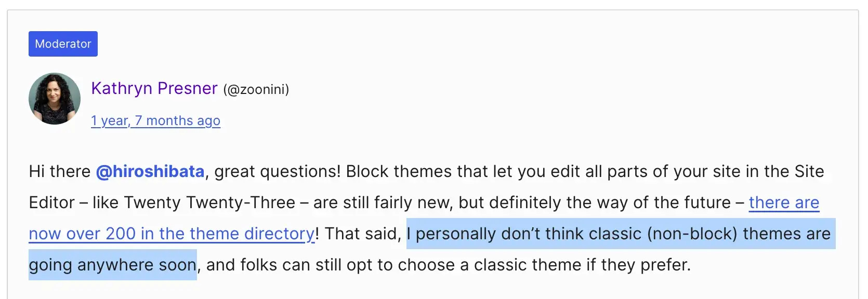
Task: Click 'classic theme if they prefer' text
Action: (582, 265)
